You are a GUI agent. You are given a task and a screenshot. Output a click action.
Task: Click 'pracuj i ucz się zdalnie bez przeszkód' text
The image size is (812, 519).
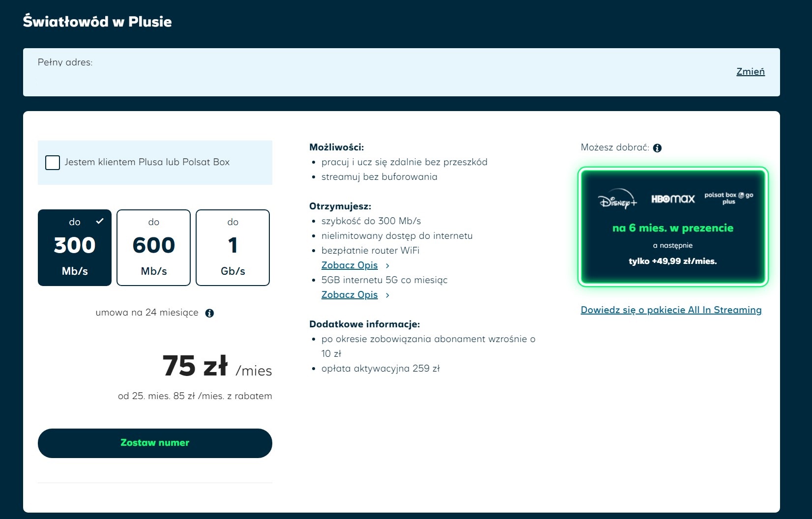[404, 162]
